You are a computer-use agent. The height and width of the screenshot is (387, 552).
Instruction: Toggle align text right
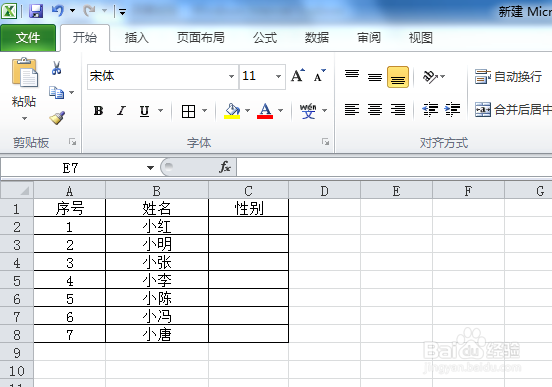(x=398, y=110)
